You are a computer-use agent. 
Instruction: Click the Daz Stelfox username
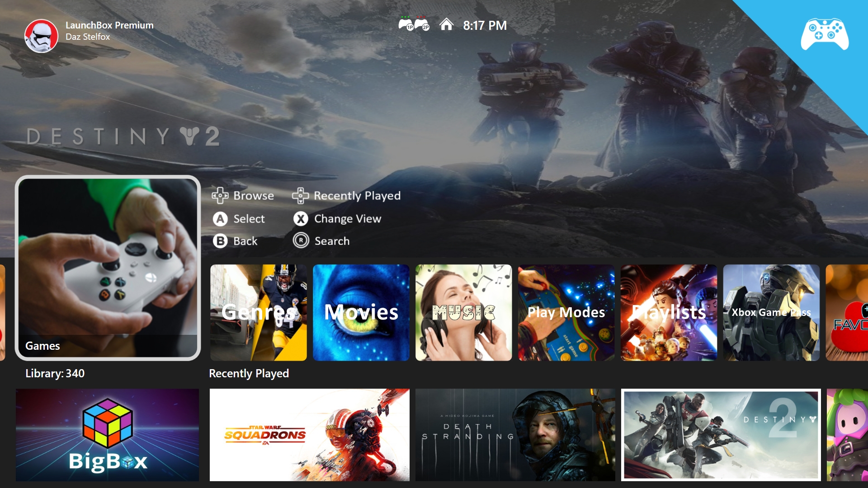(x=88, y=37)
